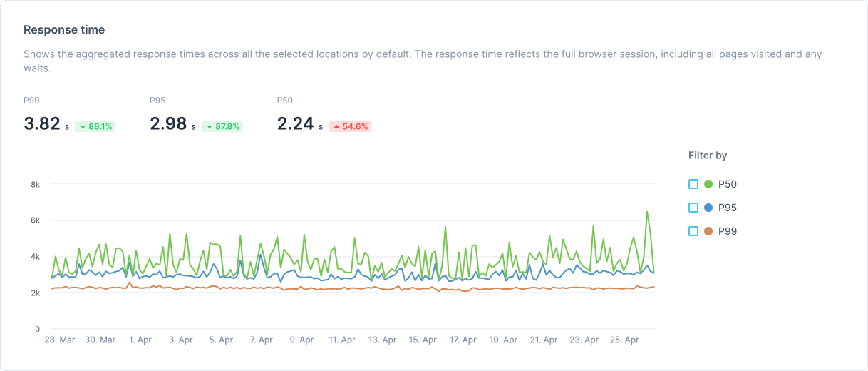The height and width of the screenshot is (371, 868).
Task: Select the P50 2.24 s metric value
Action: click(295, 124)
